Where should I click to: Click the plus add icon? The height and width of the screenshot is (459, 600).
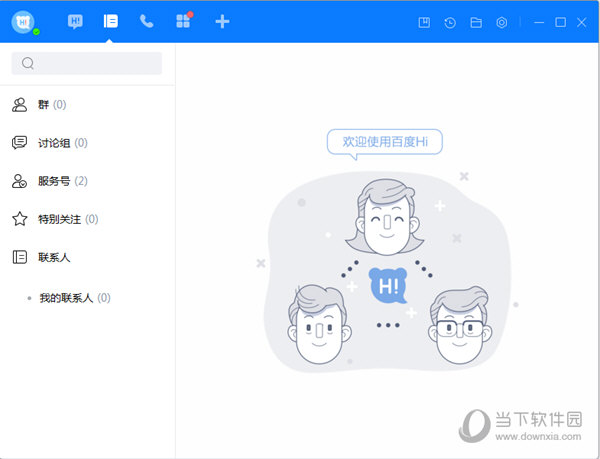click(x=222, y=21)
